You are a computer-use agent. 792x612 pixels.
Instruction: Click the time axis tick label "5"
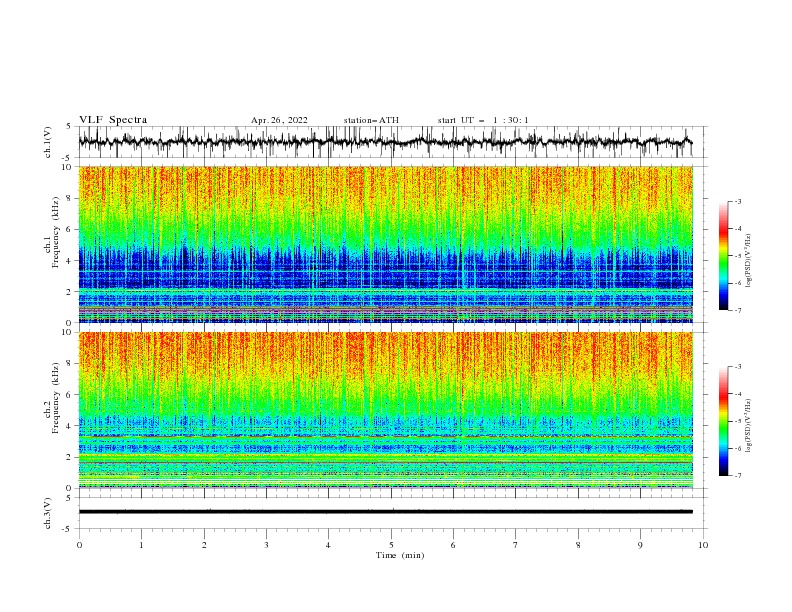(391, 545)
